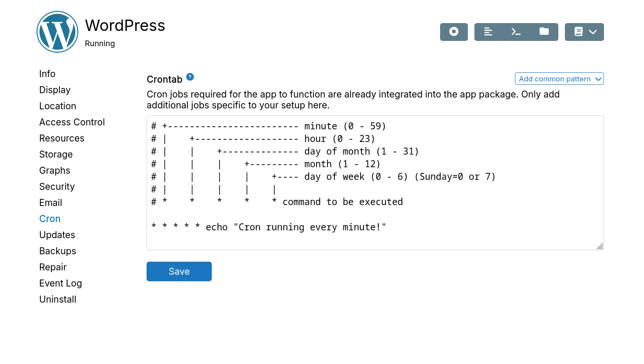Open the Access Control section
The image size is (644, 364).
tap(72, 122)
